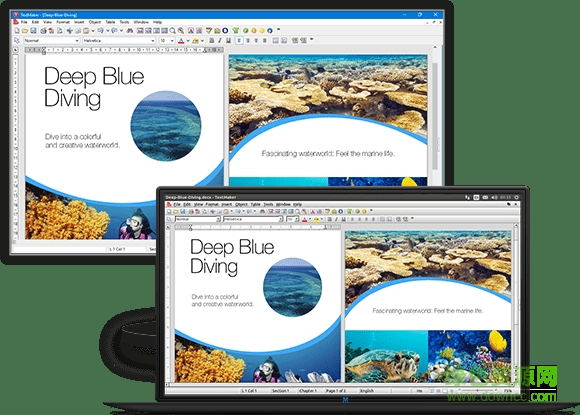Open Ubuntu system gear menu on laptop
The width and height of the screenshot is (580, 415).
tap(517, 198)
